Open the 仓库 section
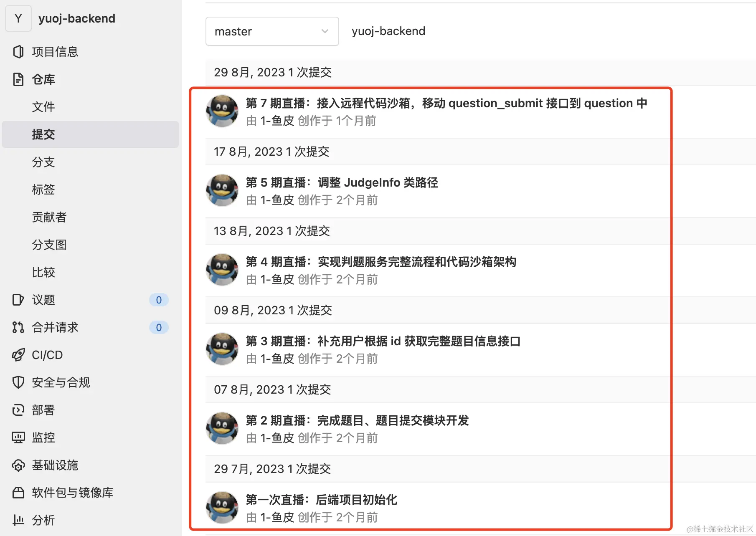Viewport: 756px width, 536px height. point(43,79)
